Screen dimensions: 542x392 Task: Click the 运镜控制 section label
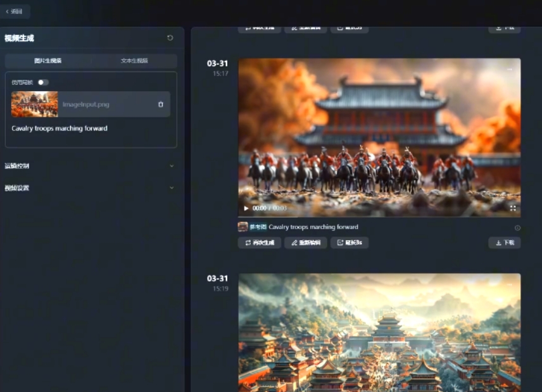[x=17, y=166]
